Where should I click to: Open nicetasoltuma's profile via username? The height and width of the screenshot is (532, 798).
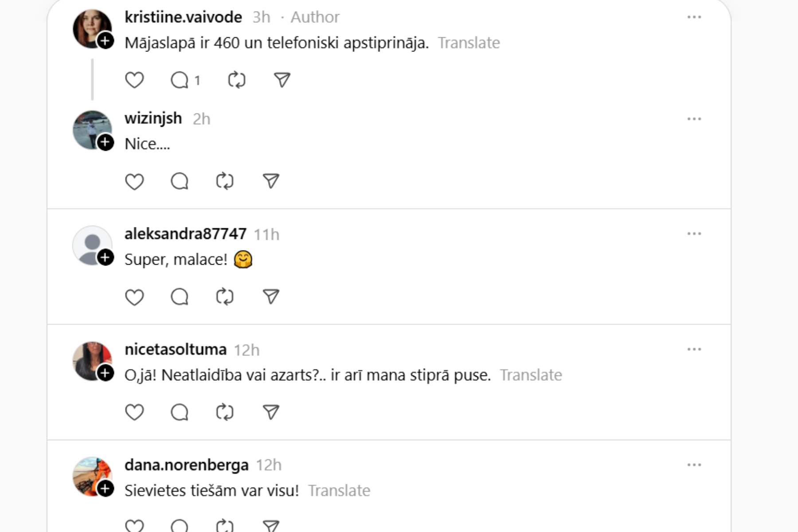pyautogui.click(x=176, y=350)
